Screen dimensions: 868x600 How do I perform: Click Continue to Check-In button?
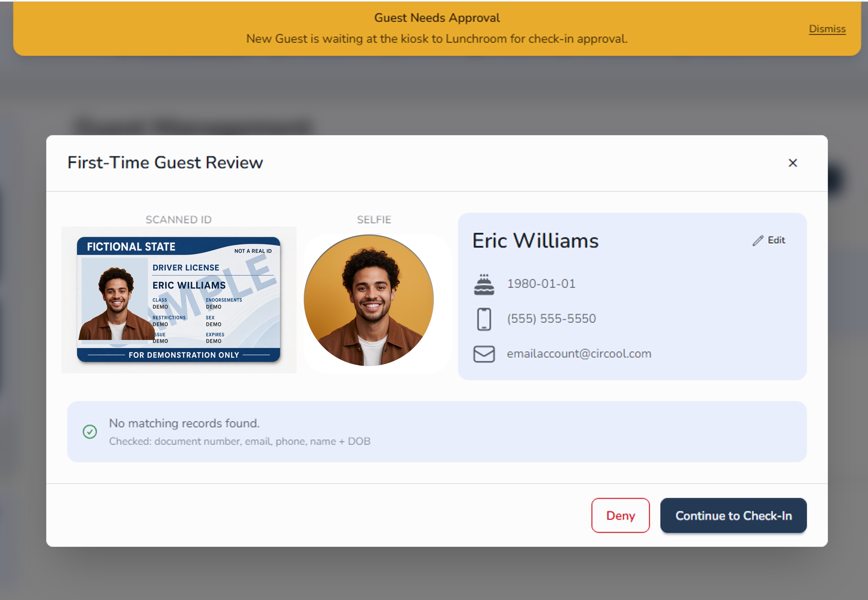pos(734,516)
